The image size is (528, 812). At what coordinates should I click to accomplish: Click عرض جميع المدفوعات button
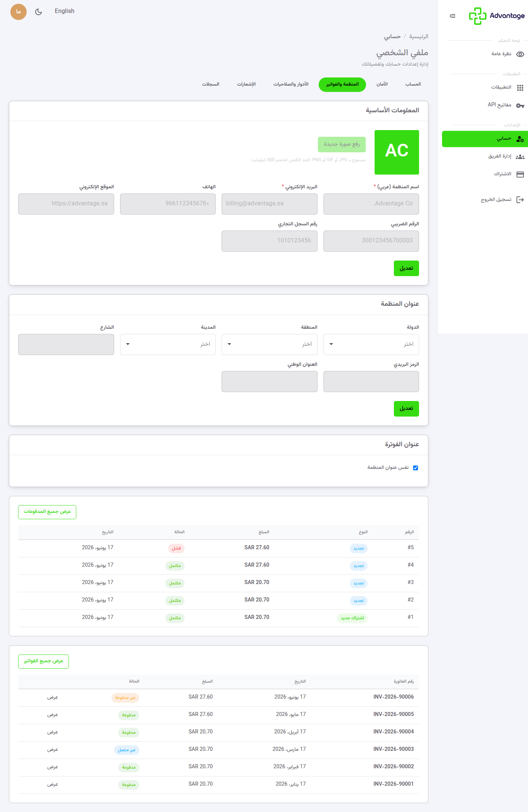click(47, 512)
